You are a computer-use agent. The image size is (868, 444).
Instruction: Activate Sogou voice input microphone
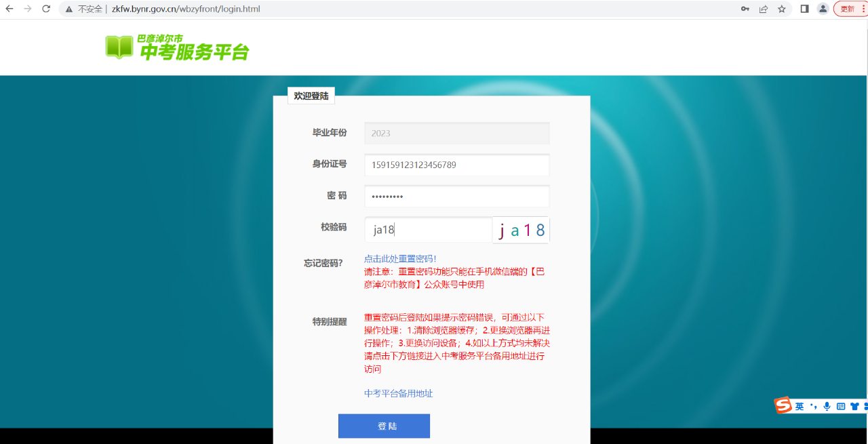pyautogui.click(x=827, y=406)
